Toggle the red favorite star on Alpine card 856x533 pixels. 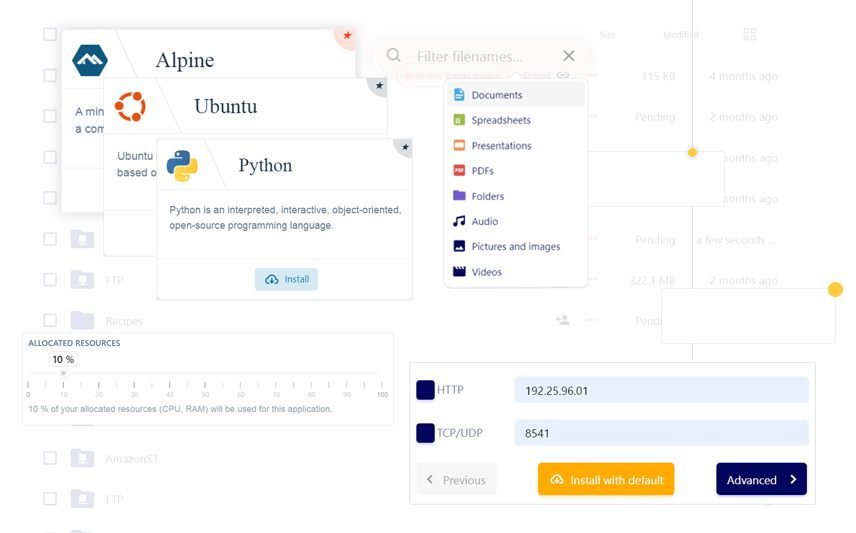click(x=347, y=36)
